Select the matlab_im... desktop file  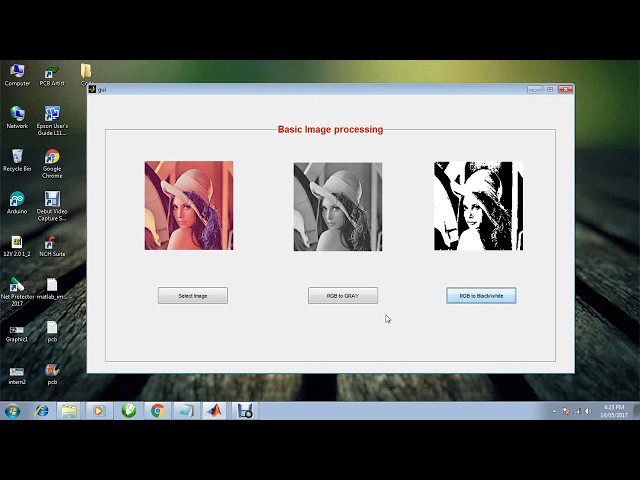coord(52,289)
